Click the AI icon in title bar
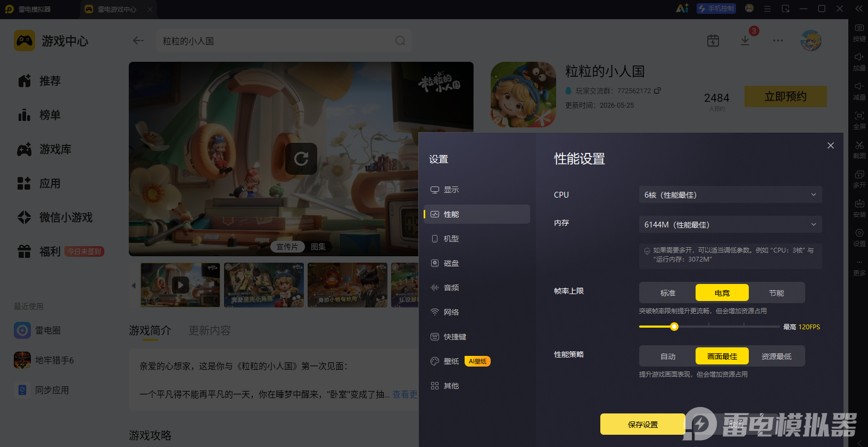This screenshot has height=447, width=868. (682, 9)
